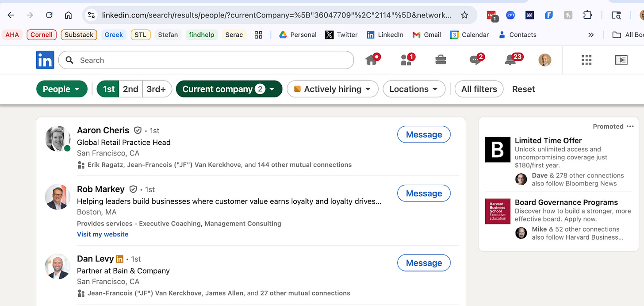644x306 pixels.
Task: Open Board Governance Programs ad
Action: [566, 202]
